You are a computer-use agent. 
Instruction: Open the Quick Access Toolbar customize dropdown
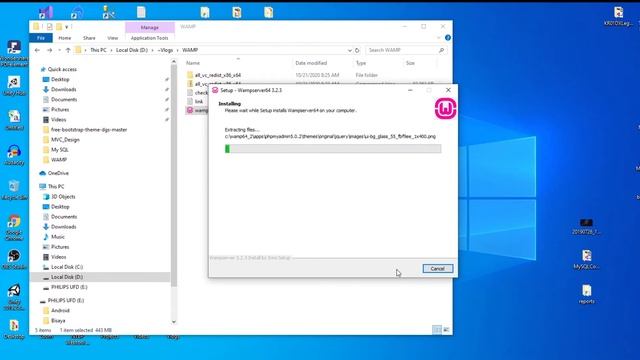(x=67, y=27)
